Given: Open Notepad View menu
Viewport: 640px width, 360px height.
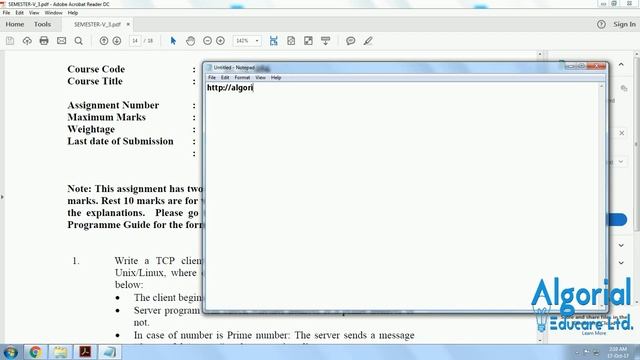Looking at the screenshot, I should [260, 78].
